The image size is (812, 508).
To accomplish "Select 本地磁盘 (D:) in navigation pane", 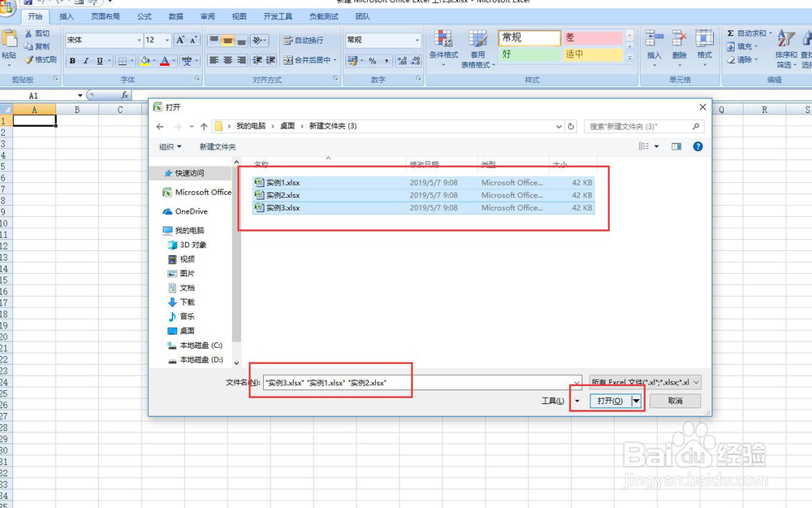I will (201, 359).
